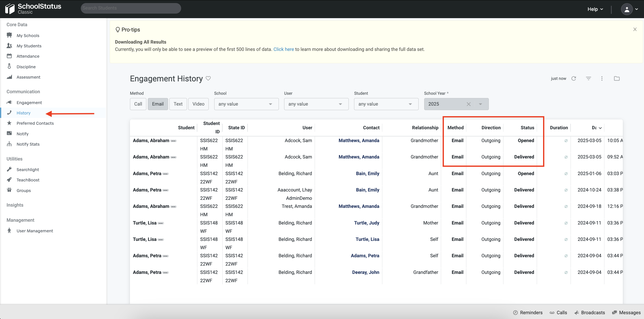The height and width of the screenshot is (319, 644).
Task: Click the Search Students field
Action: (x=131, y=8)
